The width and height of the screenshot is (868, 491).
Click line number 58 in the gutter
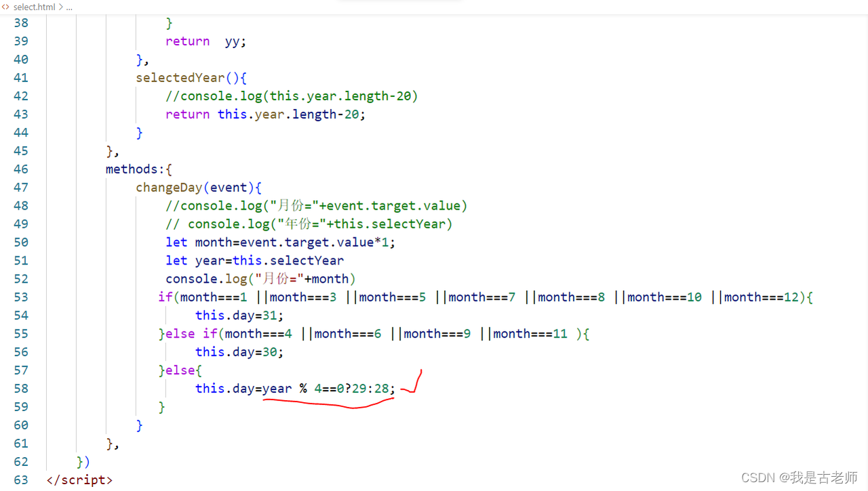[x=21, y=389]
